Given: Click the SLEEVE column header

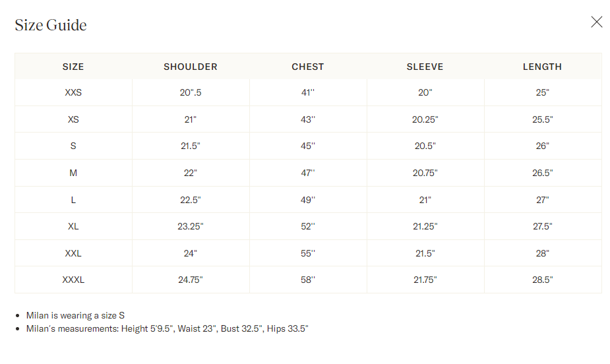Looking at the screenshot, I should (x=425, y=67).
